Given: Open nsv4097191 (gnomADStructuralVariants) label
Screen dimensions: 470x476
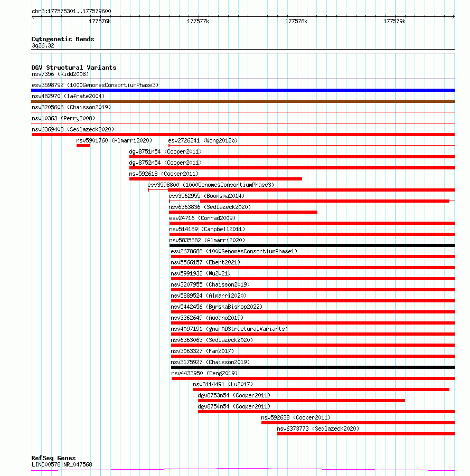Looking at the screenshot, I should 229,329.
